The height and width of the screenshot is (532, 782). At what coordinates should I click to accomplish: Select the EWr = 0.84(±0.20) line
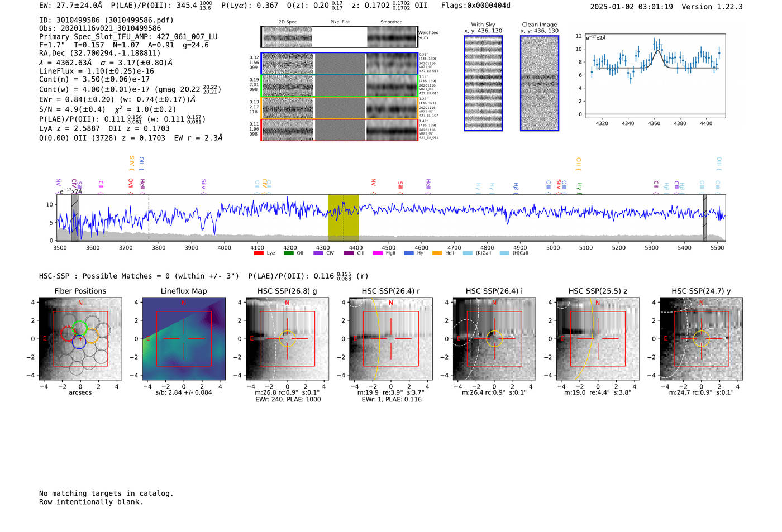pyautogui.click(x=117, y=99)
